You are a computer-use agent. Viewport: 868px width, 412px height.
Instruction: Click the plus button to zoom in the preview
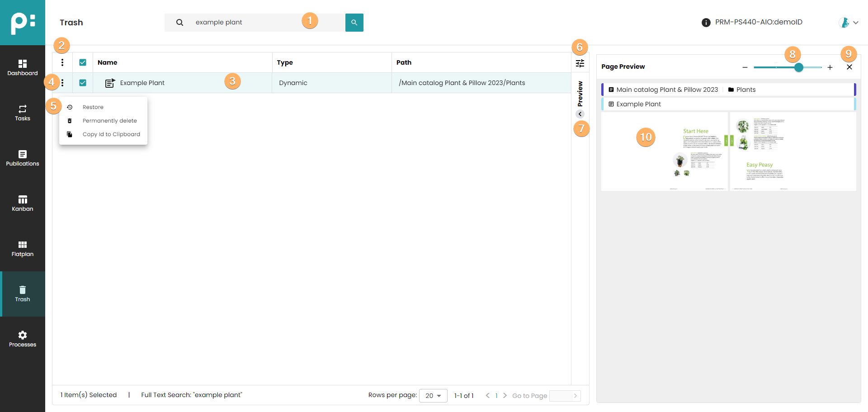(830, 67)
